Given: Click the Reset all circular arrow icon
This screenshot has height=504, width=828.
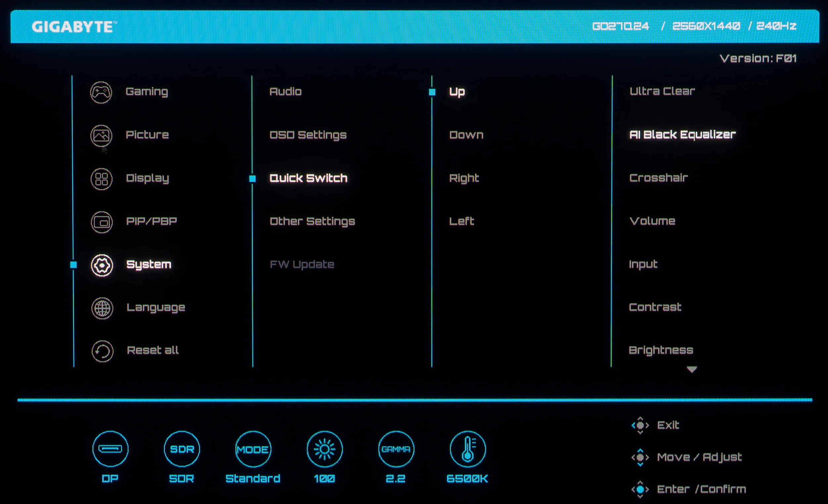Looking at the screenshot, I should (102, 351).
